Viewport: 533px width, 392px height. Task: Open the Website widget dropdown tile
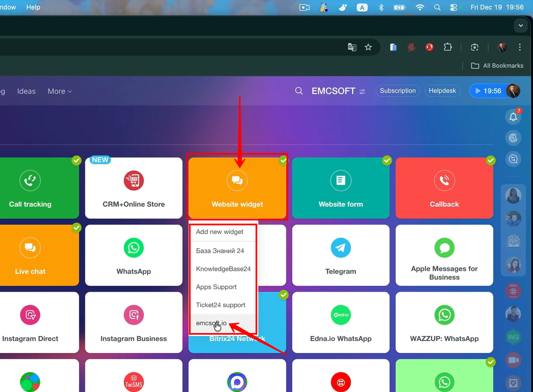(237, 188)
